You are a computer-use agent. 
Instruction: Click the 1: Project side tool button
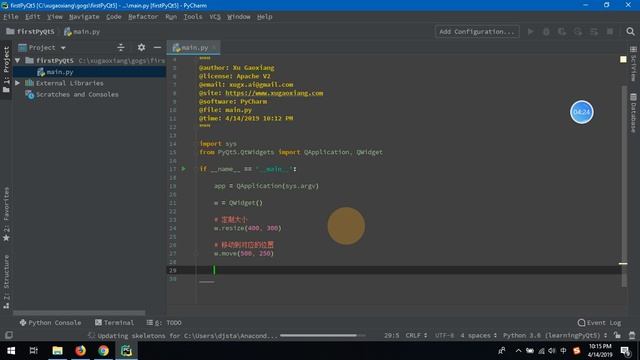tap(6, 69)
